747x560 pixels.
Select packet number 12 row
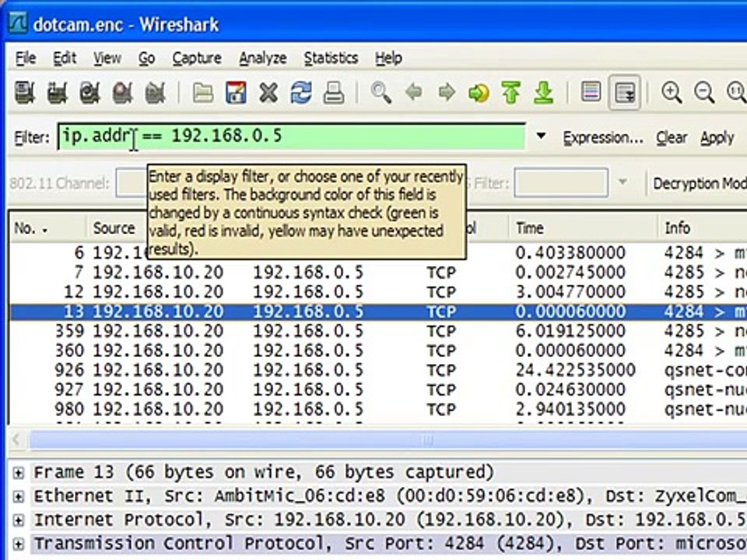pyautogui.click(x=378, y=292)
